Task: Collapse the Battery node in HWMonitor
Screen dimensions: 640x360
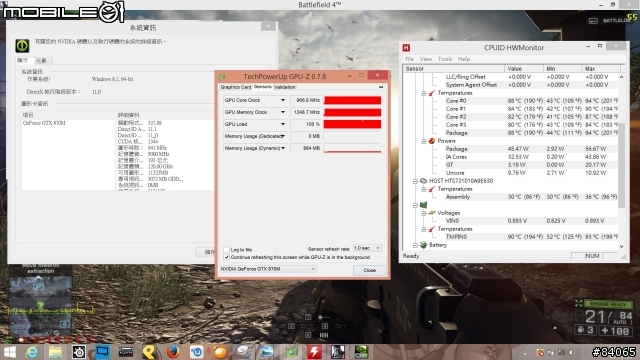Action: click(x=416, y=245)
